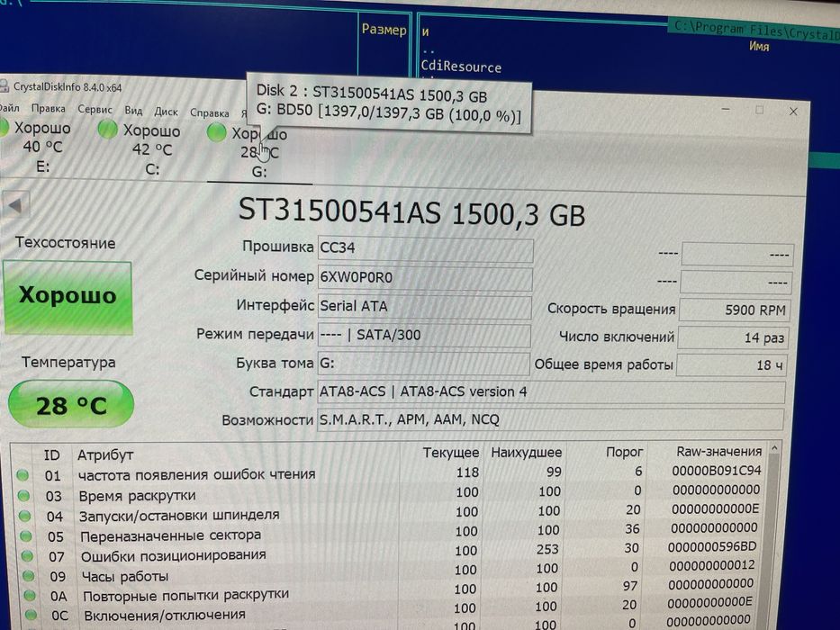Click the green Хорошо health status button

pos(68,297)
